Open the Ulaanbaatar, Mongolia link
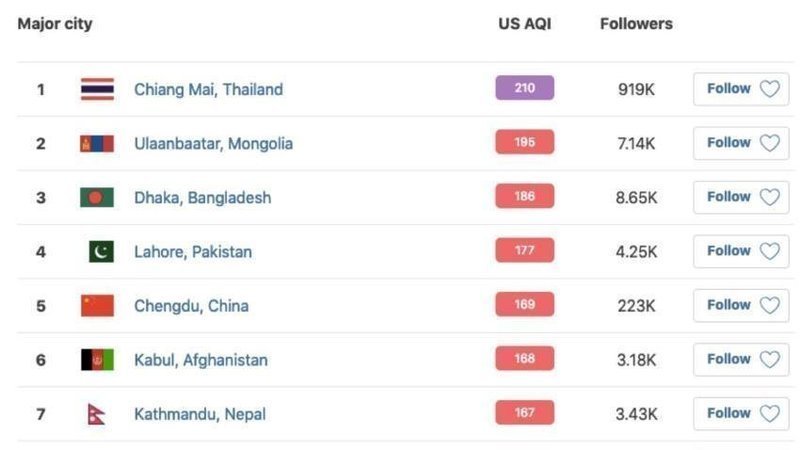Screen dimensions: 800x450 [213, 143]
